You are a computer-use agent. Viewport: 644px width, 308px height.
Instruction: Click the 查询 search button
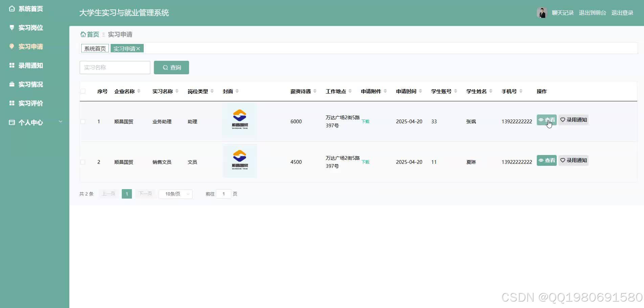pyautogui.click(x=171, y=67)
